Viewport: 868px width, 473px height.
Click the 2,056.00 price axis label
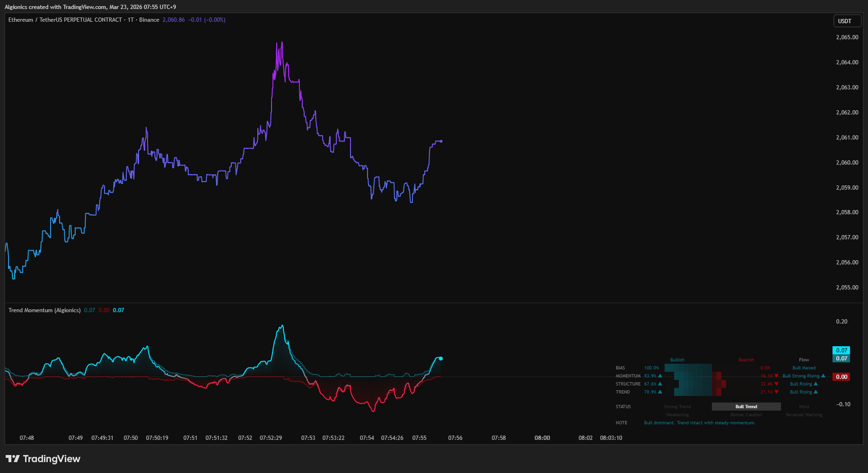click(847, 263)
